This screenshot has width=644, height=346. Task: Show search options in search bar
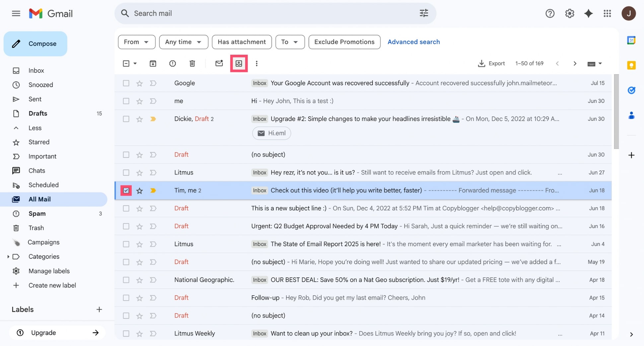(424, 13)
